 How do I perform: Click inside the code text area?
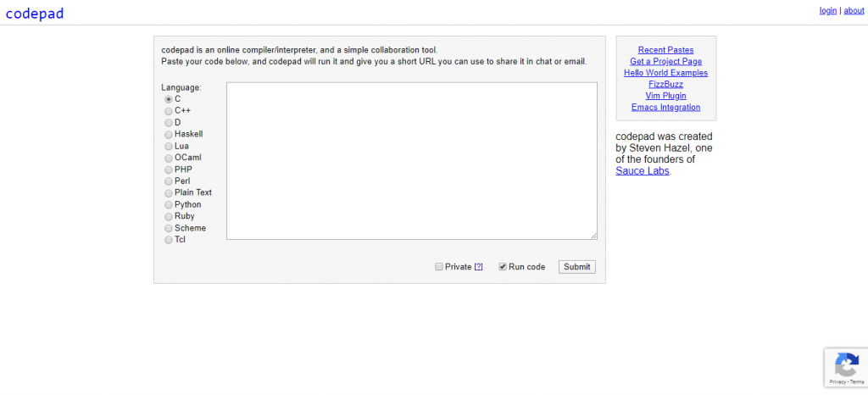click(x=411, y=161)
